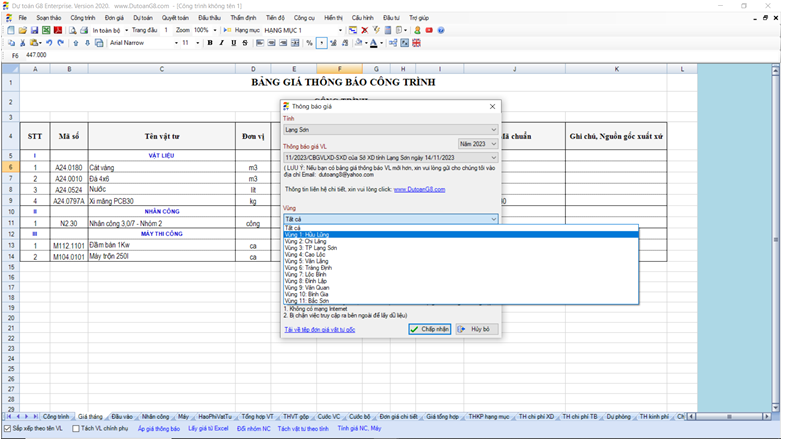The image size is (787, 442).
Task: Switch language with the UK flag icon
Action: [x=417, y=43]
